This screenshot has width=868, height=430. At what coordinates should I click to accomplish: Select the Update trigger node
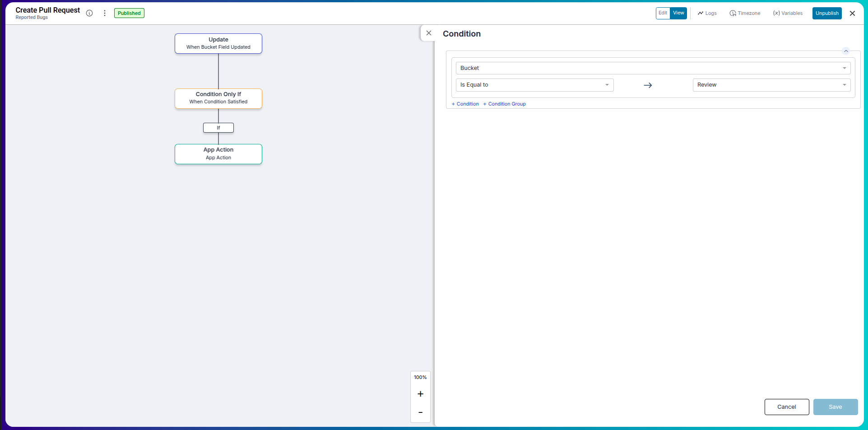coord(218,43)
